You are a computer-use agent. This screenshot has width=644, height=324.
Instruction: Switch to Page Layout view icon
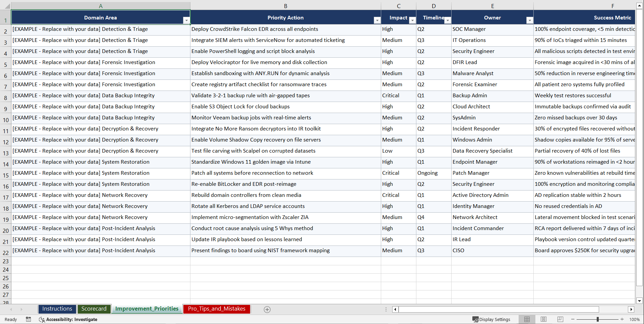point(543,319)
